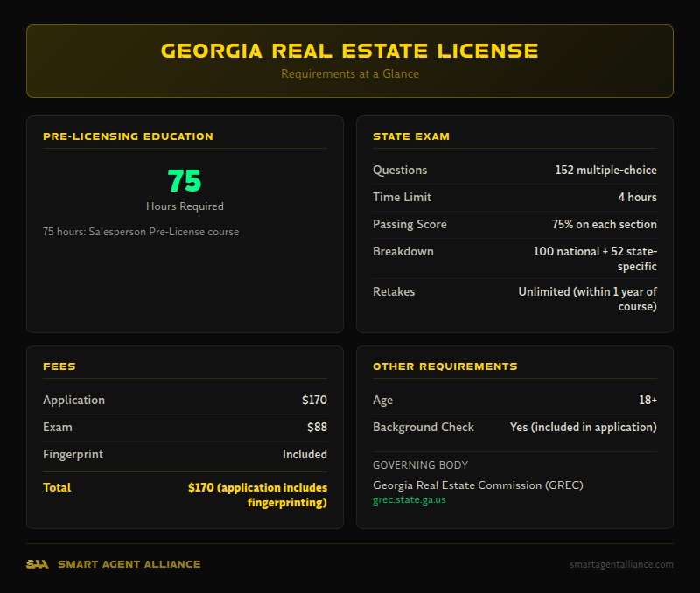This screenshot has height=593, width=700.
Task: Click the State Exam card header
Action: tap(411, 136)
